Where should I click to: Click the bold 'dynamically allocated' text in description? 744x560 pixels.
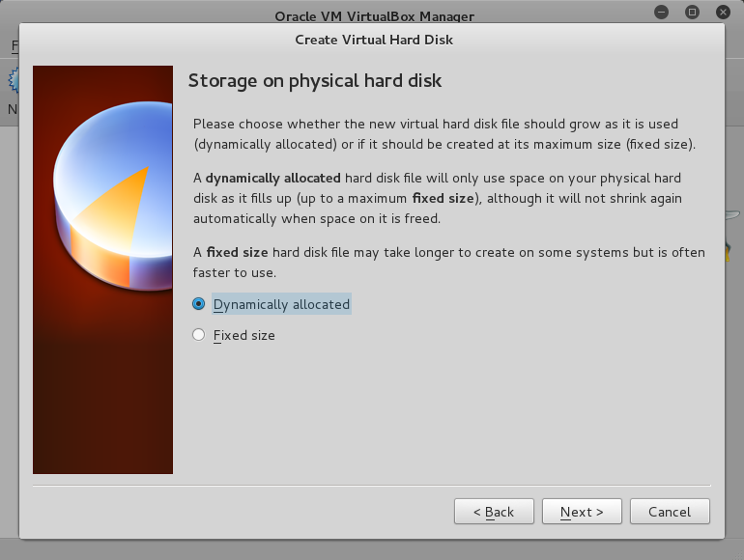[x=272, y=179]
